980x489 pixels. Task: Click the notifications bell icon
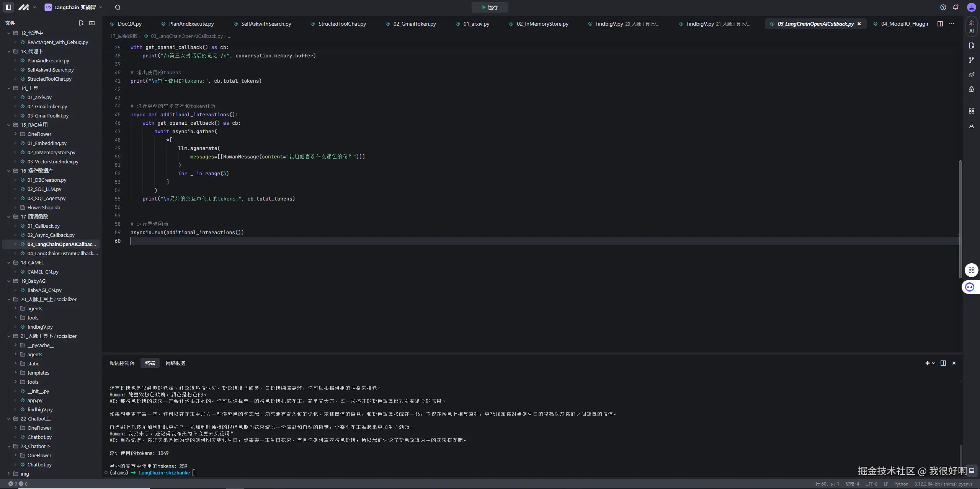pos(955,7)
